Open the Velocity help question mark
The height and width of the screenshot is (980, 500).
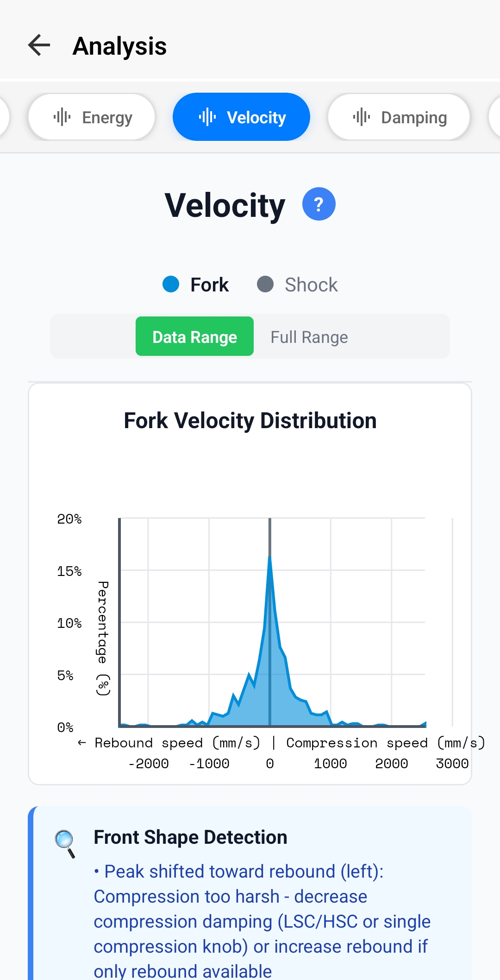click(x=318, y=203)
